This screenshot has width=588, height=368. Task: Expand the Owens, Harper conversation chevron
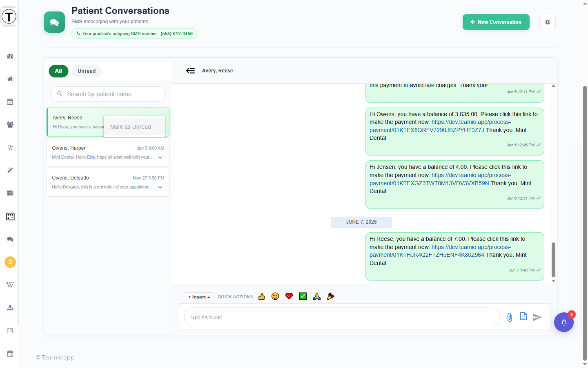pyautogui.click(x=160, y=157)
